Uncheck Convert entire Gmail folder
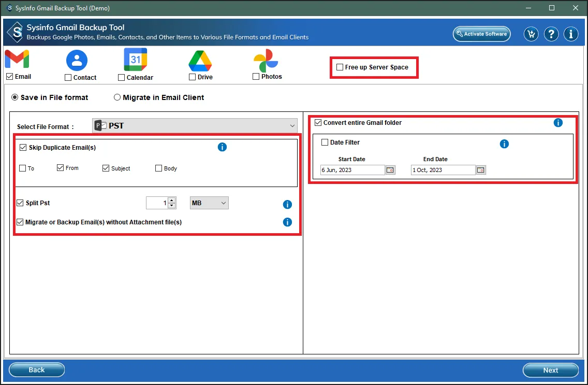The height and width of the screenshot is (385, 588). 318,123
